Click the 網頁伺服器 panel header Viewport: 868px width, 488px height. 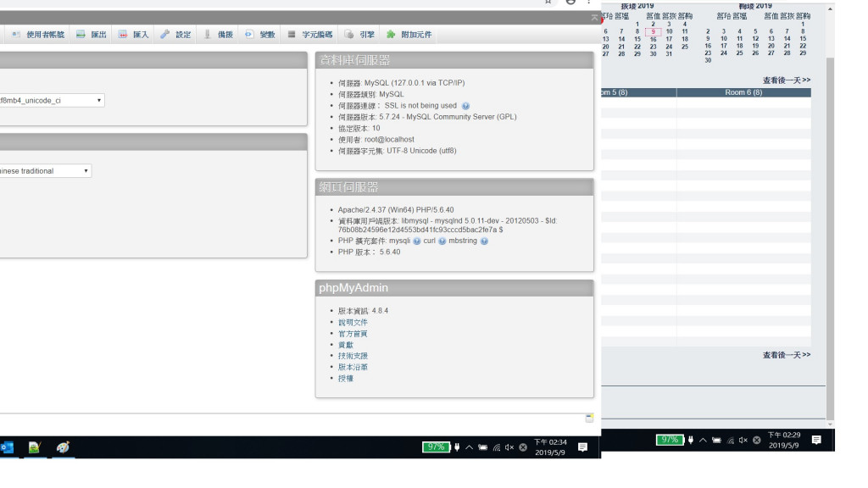coord(454,187)
